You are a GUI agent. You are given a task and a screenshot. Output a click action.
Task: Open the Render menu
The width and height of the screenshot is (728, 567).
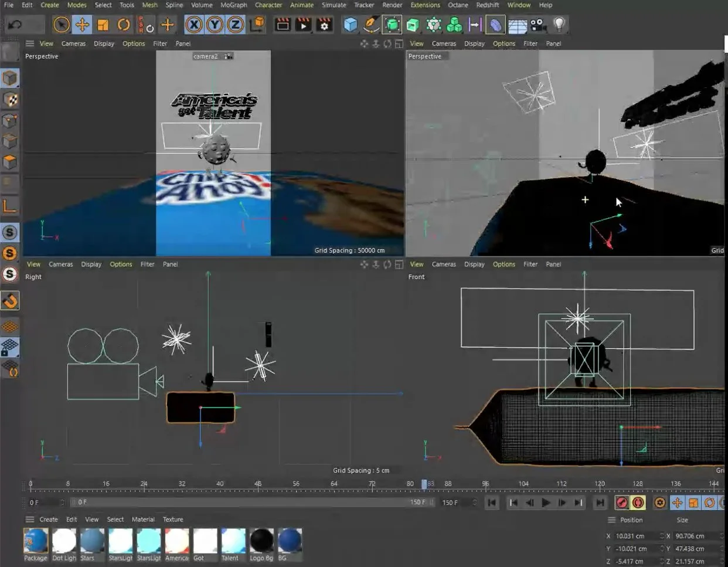[392, 5]
